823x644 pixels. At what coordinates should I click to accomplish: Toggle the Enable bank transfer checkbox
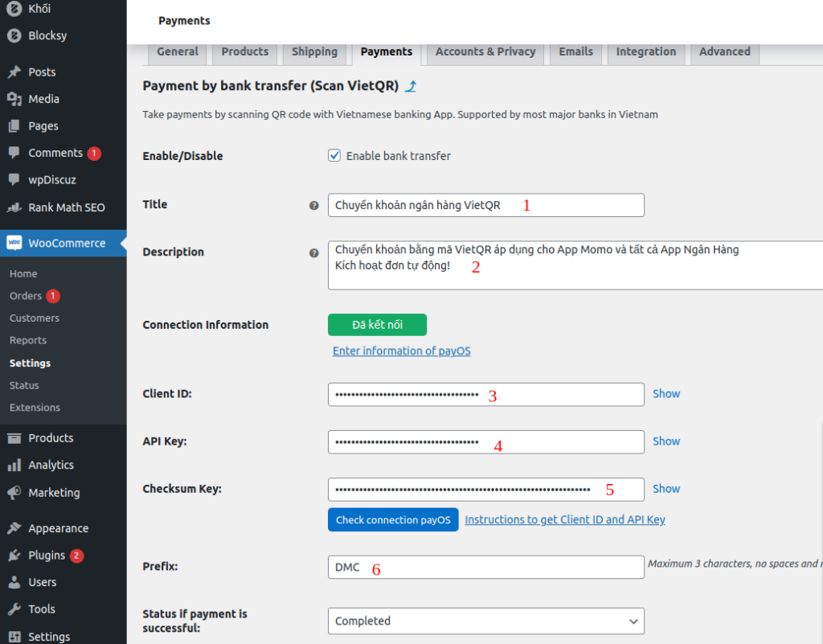334,156
